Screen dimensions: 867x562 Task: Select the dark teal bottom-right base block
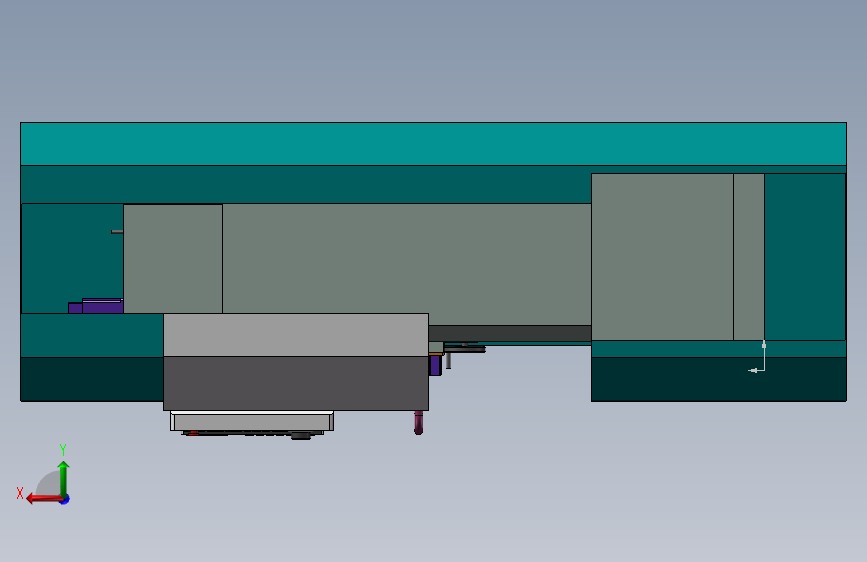coord(719,379)
